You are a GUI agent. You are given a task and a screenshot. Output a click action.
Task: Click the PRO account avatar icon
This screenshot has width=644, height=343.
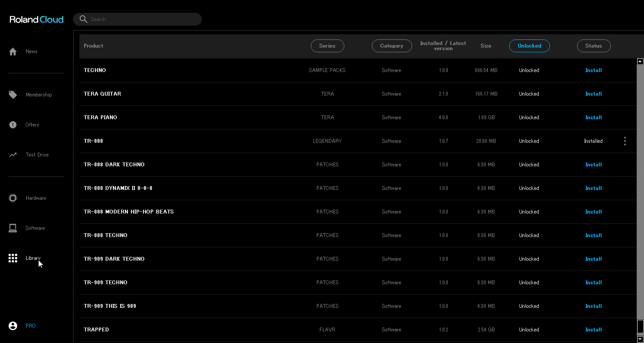[13, 326]
